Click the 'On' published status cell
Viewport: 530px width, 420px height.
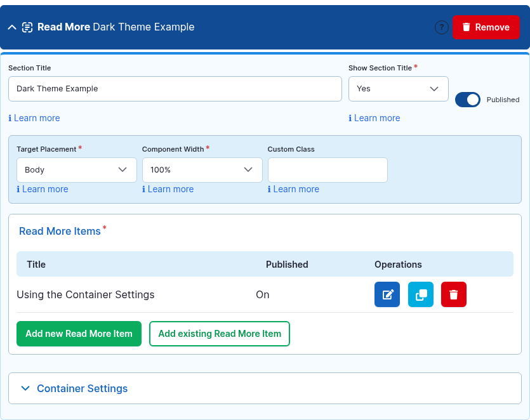click(x=262, y=294)
